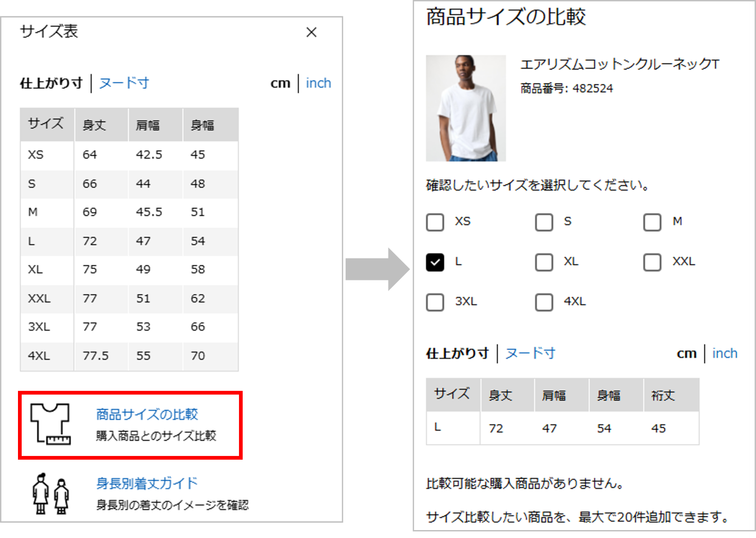Image resolution: width=756 pixels, height=538 pixels.
Task: Switch to ヌード寸 measurements in the left panel
Action: pyautogui.click(x=123, y=83)
